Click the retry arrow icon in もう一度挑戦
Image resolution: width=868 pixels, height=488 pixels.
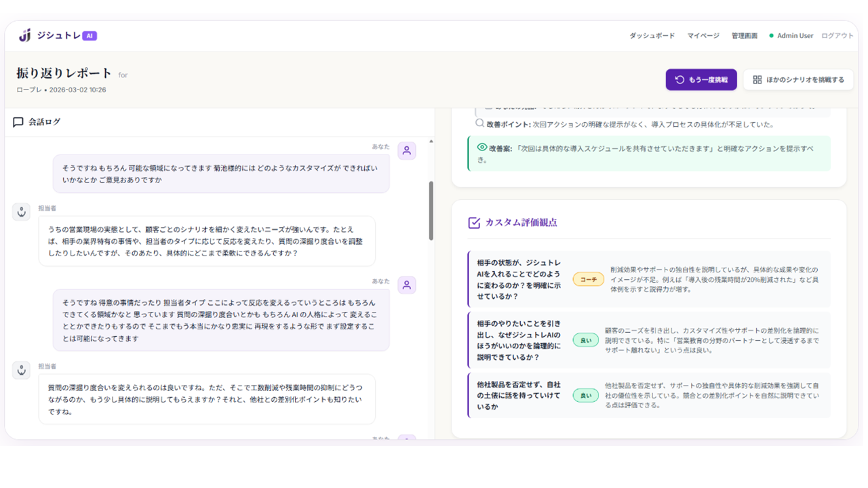(x=679, y=80)
